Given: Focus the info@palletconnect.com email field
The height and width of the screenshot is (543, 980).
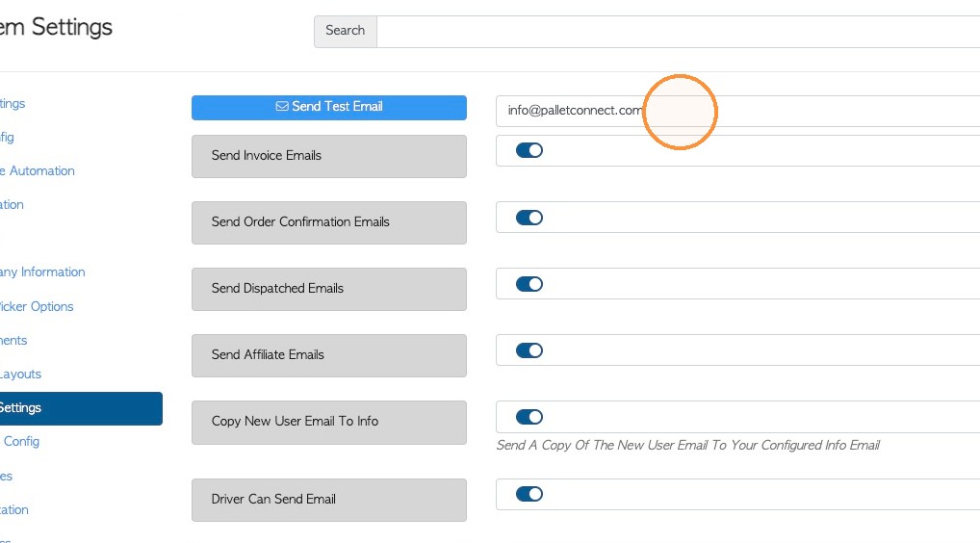Looking at the screenshot, I should click(737, 112).
